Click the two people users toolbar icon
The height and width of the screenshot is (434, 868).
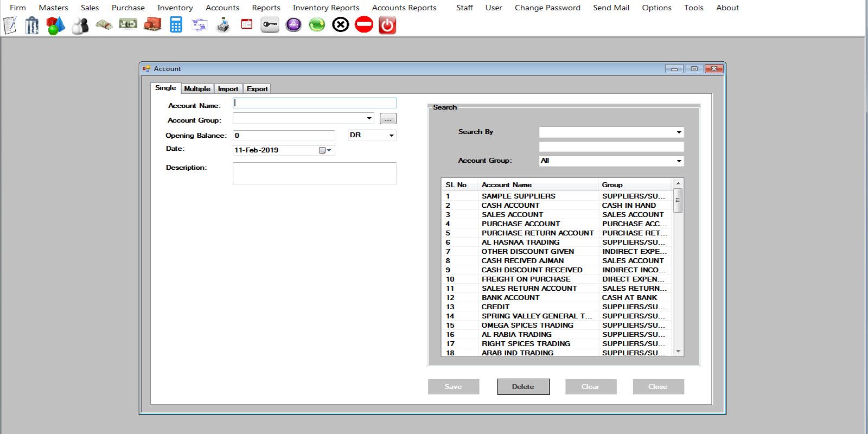click(x=80, y=25)
